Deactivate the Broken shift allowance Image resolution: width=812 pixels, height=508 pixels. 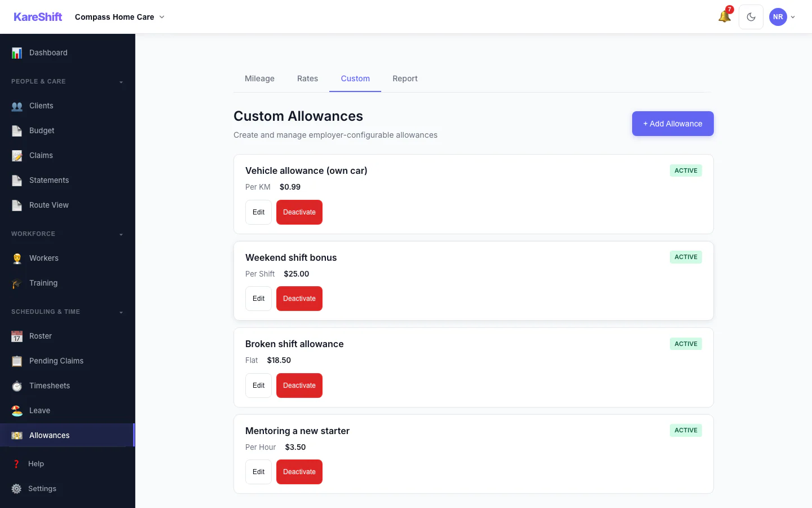299,386
